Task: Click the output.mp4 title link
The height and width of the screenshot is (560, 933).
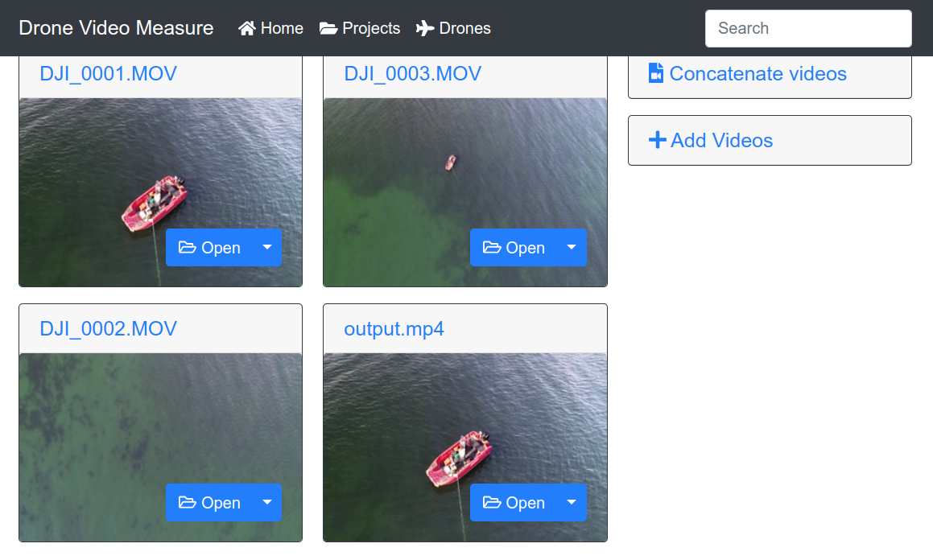Action: click(394, 329)
